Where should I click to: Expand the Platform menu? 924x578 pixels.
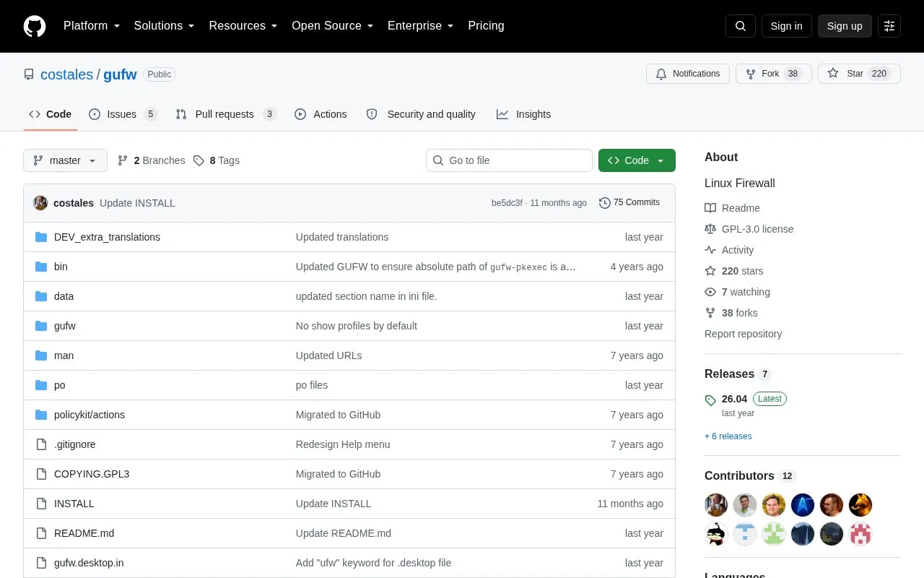pyautogui.click(x=92, y=26)
